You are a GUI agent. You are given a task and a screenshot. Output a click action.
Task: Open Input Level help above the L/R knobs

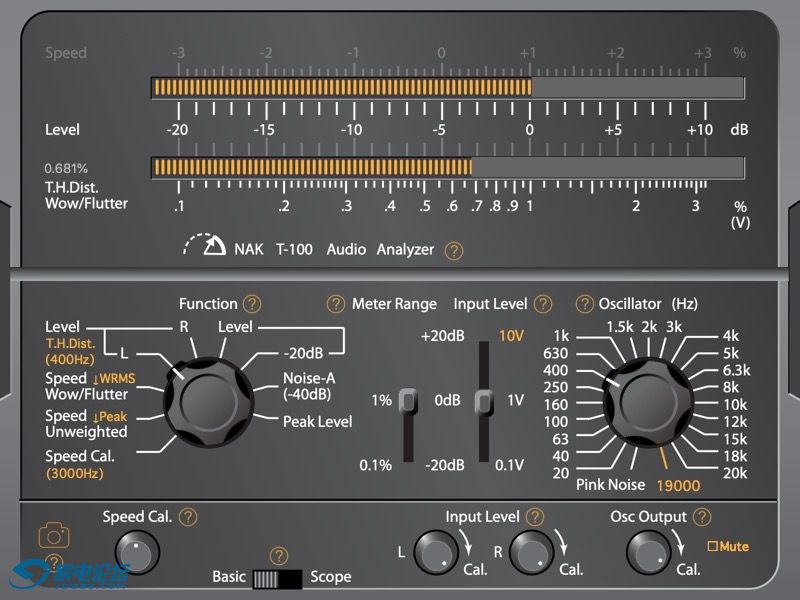(x=535, y=517)
